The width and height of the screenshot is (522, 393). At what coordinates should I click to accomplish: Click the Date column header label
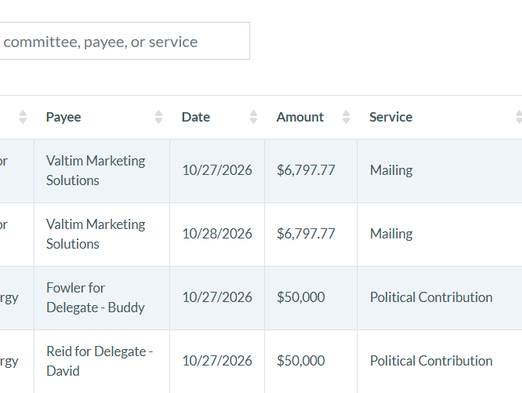click(x=196, y=117)
